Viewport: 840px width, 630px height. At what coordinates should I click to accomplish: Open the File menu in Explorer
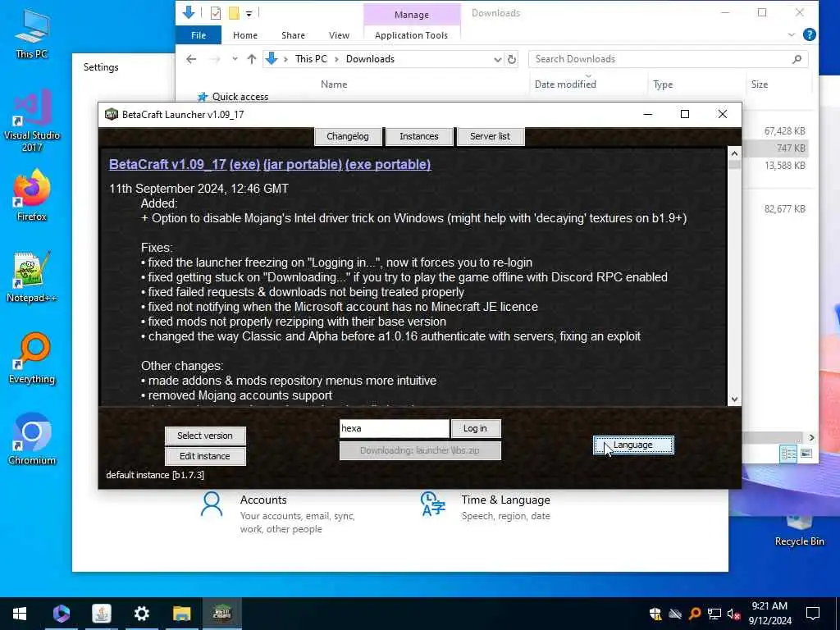(199, 35)
